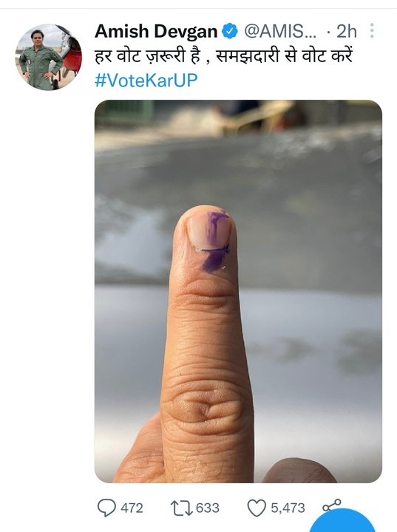Image resolution: width=397 pixels, height=532 pixels.
Task: Click the @AMIS... handle
Action: 280,32
